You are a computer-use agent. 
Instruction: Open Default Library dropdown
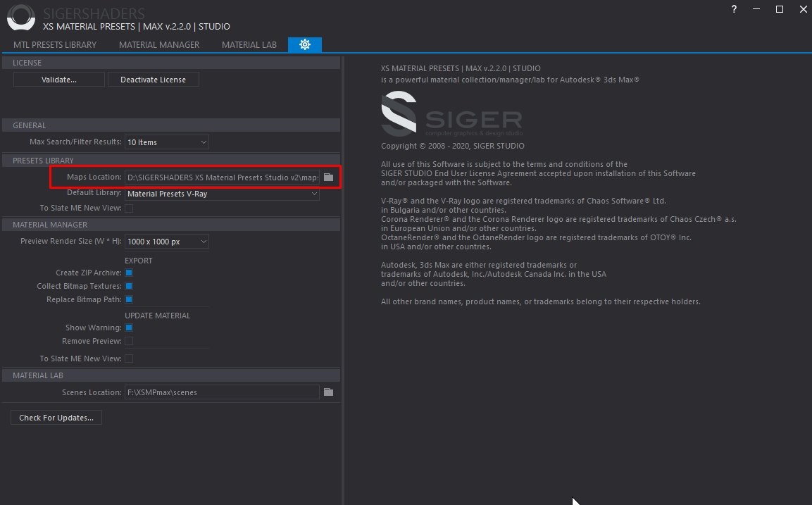click(222, 194)
